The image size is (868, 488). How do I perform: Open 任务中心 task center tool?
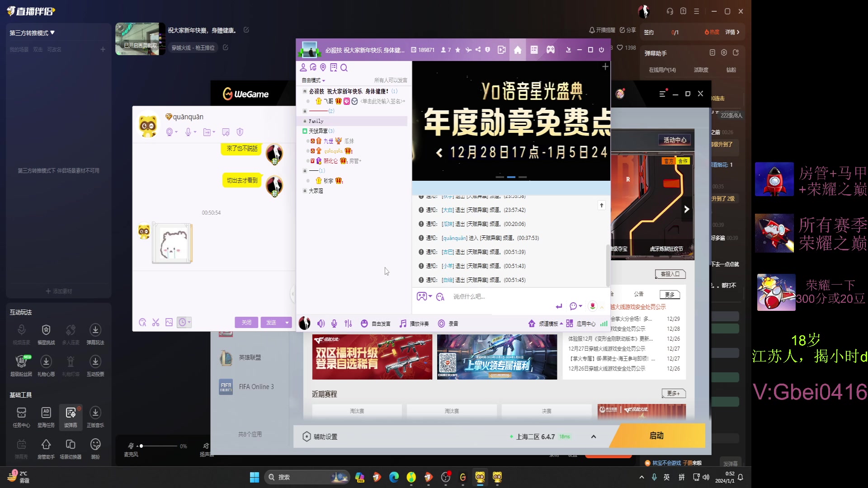click(x=21, y=417)
